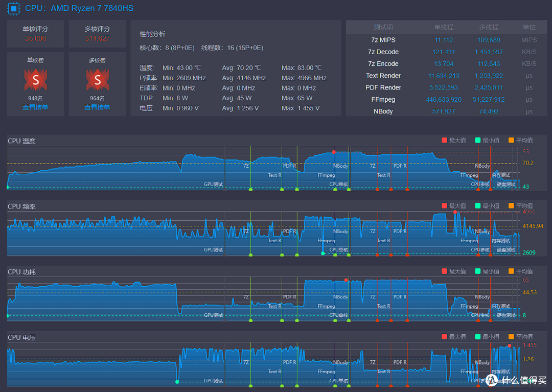This screenshot has width=552, height=392.
Task: Click the 948名 single-core ranking
Action: click(35, 98)
